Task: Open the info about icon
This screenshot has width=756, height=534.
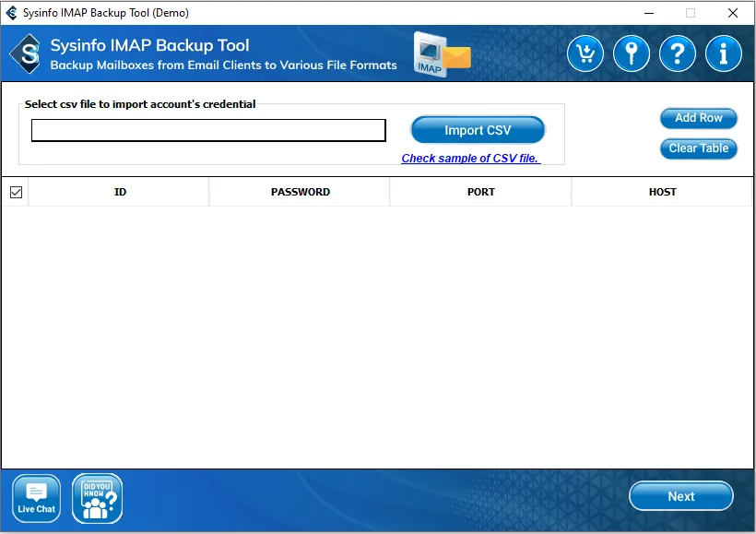Action: tap(724, 54)
